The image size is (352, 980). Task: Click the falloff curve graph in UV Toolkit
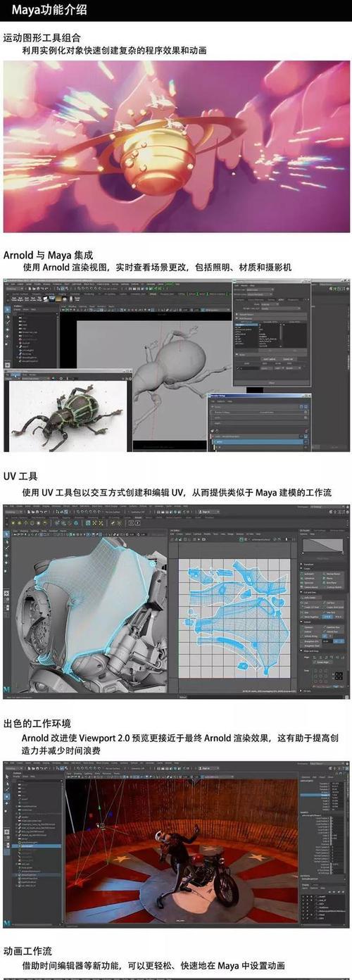click(323, 547)
